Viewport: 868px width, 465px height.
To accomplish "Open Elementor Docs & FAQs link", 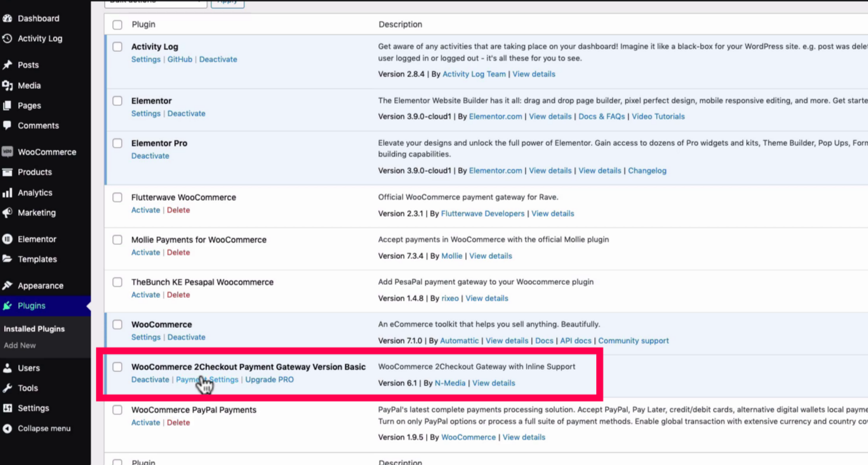I will 602,117.
